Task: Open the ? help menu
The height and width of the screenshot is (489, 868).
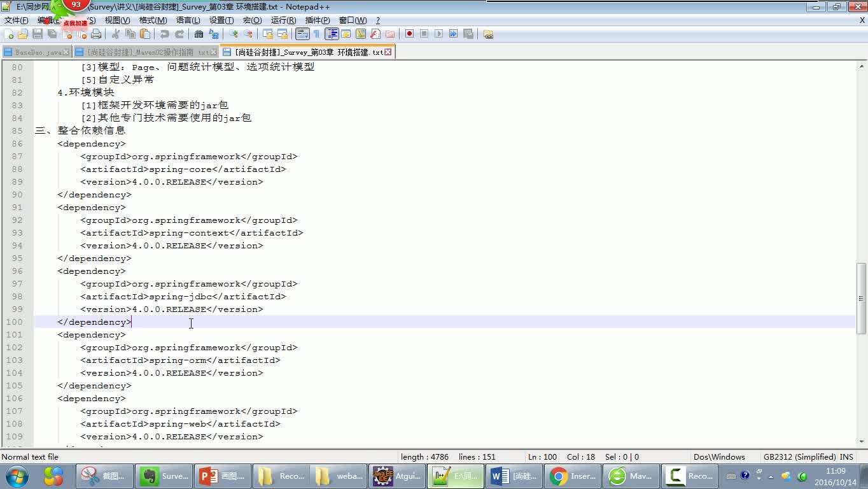Action: [378, 20]
